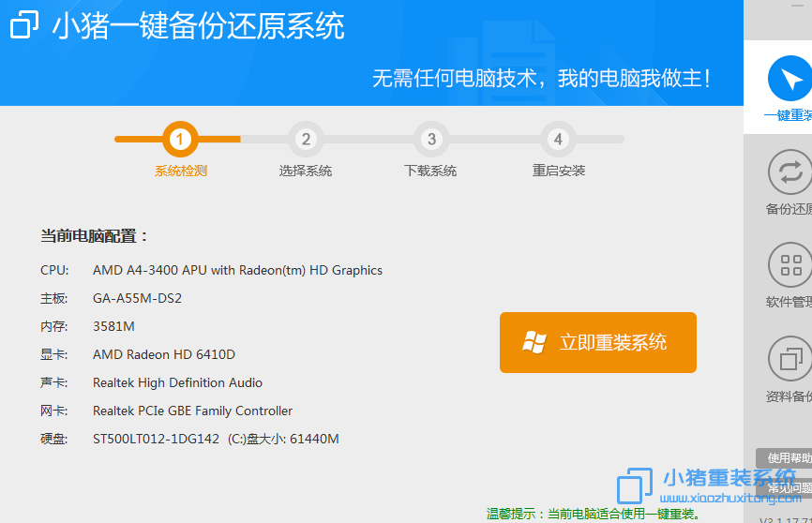The height and width of the screenshot is (523, 812).
Task: Click the 下载系统 step label
Action: tap(430, 171)
